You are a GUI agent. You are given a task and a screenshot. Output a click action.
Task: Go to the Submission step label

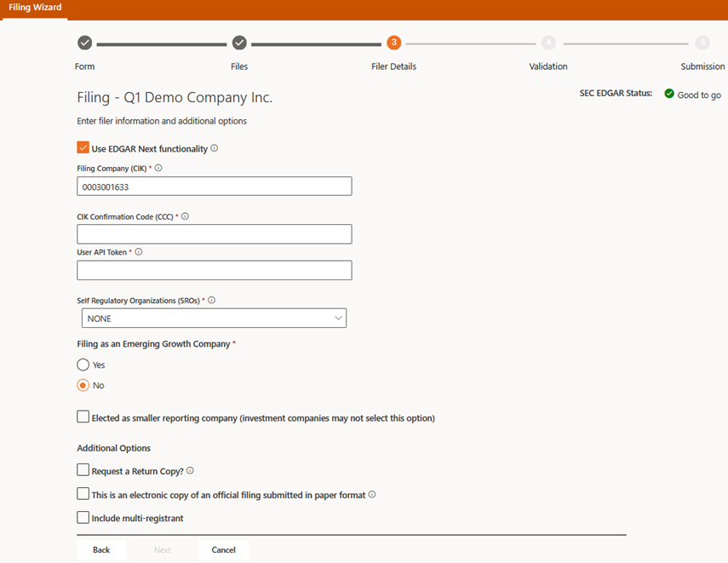pyautogui.click(x=702, y=66)
